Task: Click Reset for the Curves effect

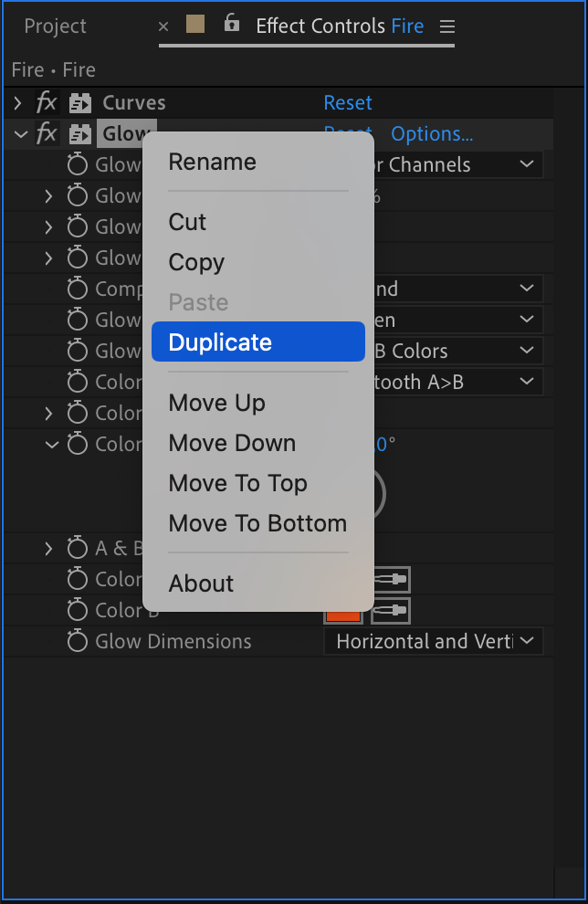Action: [348, 102]
